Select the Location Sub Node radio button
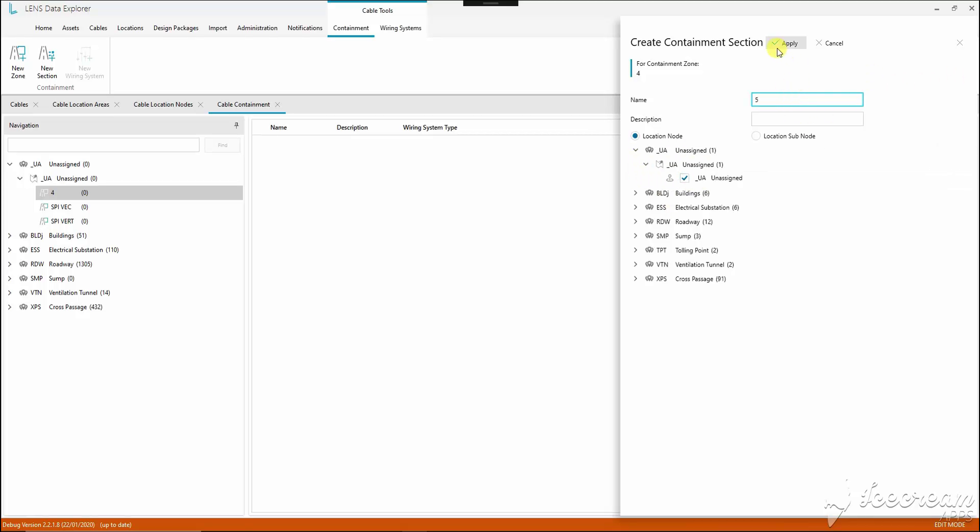 tap(756, 136)
